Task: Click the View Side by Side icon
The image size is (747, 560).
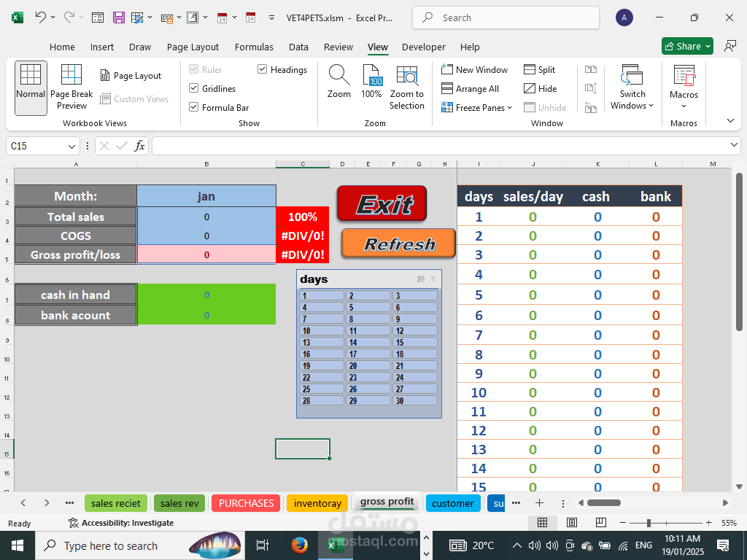Action: (x=591, y=69)
